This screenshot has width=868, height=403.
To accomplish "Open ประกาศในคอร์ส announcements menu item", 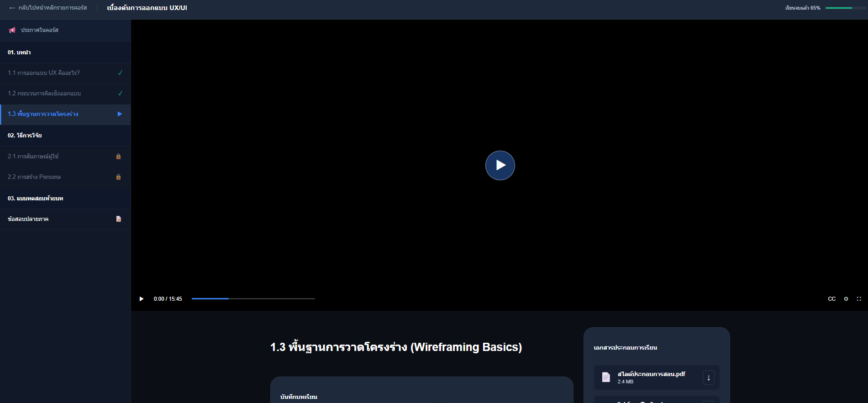I will click(x=40, y=30).
